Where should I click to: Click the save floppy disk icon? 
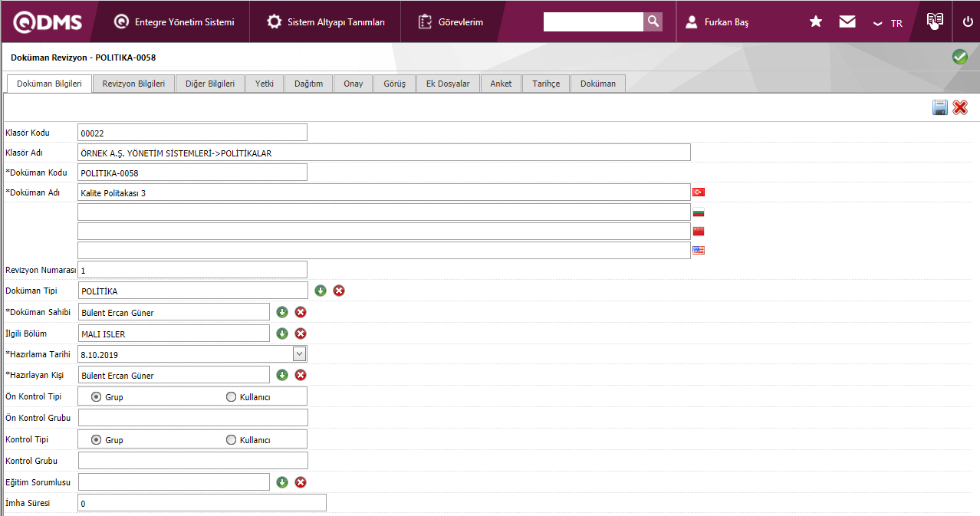(939, 108)
